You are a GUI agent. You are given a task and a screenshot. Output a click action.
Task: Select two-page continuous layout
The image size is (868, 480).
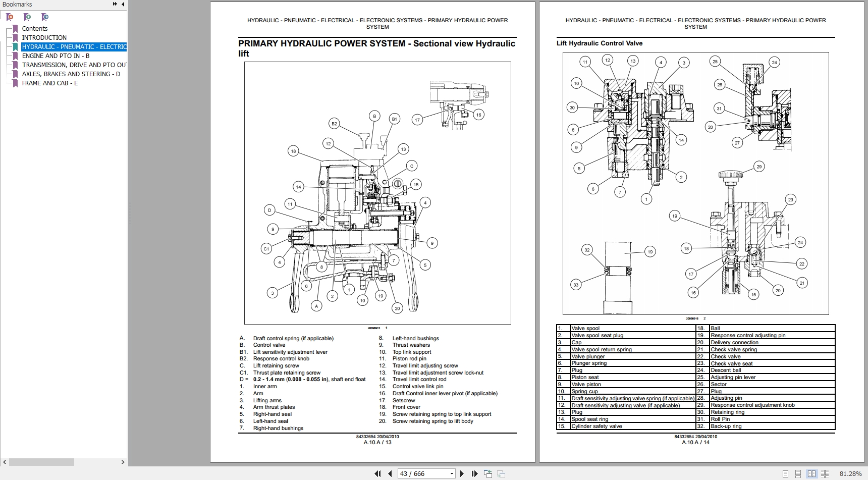(825, 473)
